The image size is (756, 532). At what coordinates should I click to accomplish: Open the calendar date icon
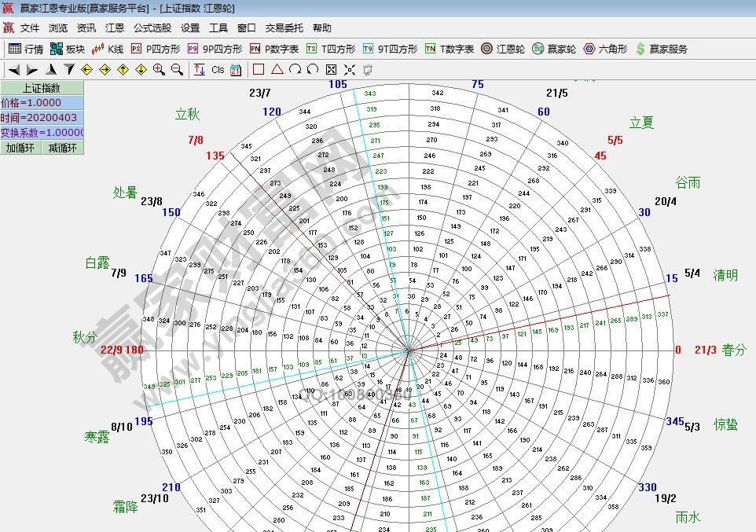click(x=236, y=70)
